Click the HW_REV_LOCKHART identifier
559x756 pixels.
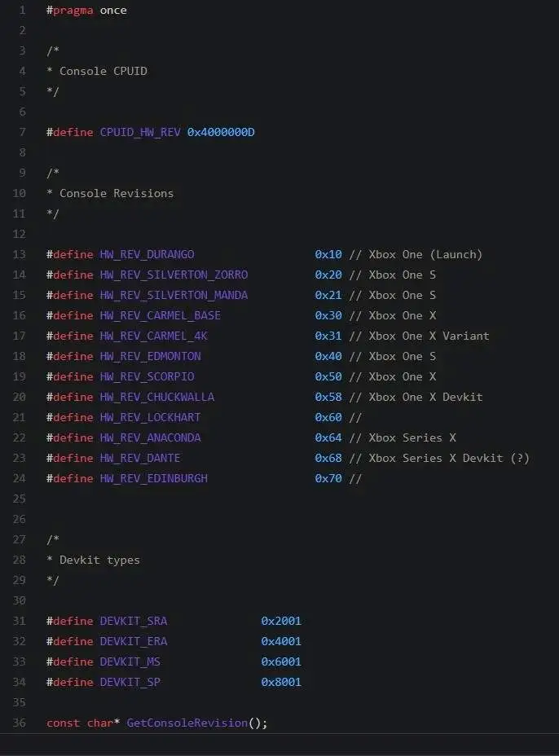point(150,417)
